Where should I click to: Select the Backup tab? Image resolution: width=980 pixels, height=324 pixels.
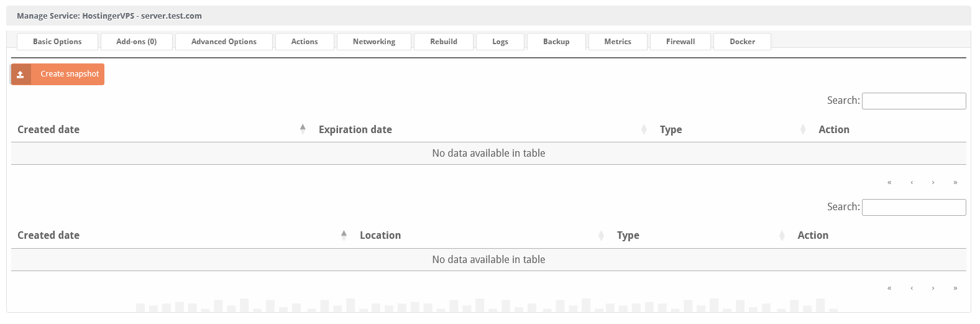click(556, 42)
